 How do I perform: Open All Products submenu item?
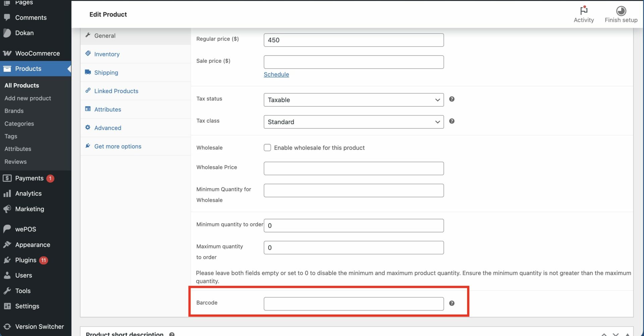click(x=22, y=85)
